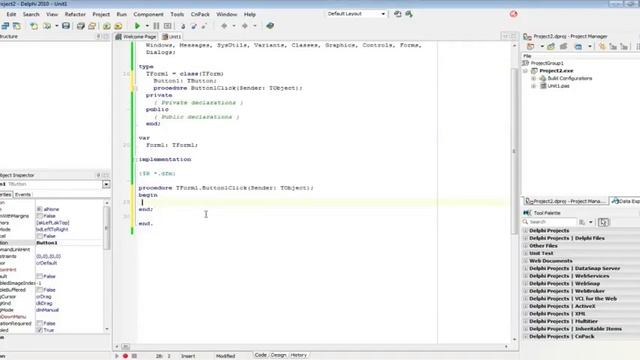This screenshot has width=640, height=360.
Task: Click the Save disk icon in toolbar
Action: pos(66,26)
